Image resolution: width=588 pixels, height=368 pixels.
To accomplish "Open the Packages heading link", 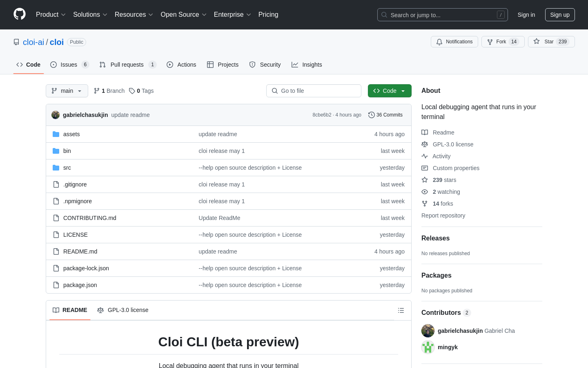I will tap(437, 276).
